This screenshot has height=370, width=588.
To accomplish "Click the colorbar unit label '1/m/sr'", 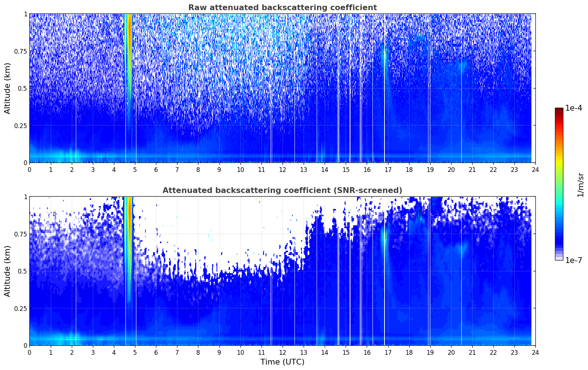I will 580,184.
